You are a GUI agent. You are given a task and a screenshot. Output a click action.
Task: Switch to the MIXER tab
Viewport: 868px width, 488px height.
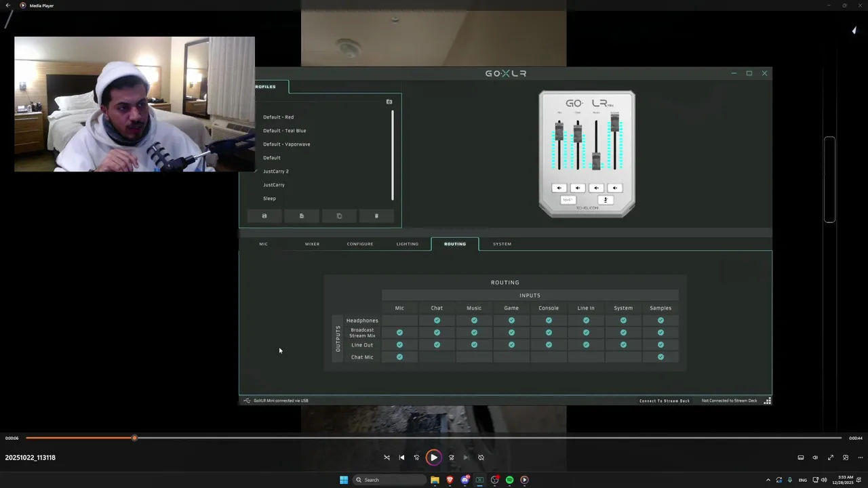pyautogui.click(x=312, y=244)
